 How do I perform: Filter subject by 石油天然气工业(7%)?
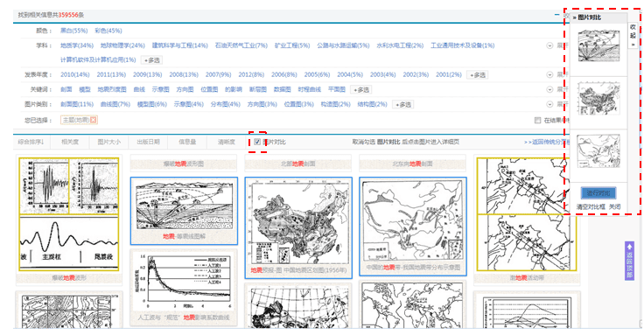[x=241, y=45]
